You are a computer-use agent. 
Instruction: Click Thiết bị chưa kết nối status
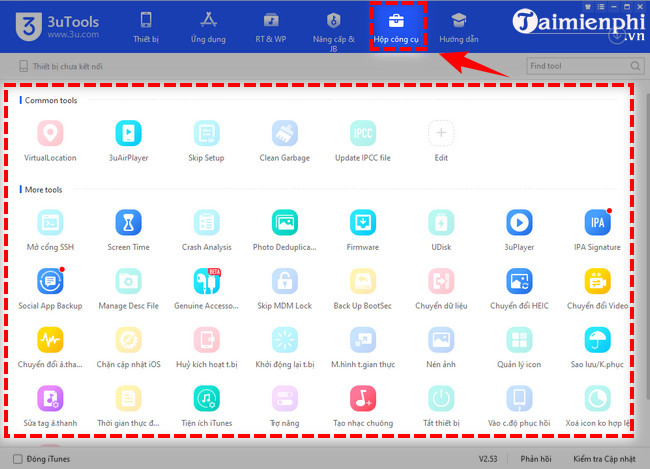pos(61,66)
